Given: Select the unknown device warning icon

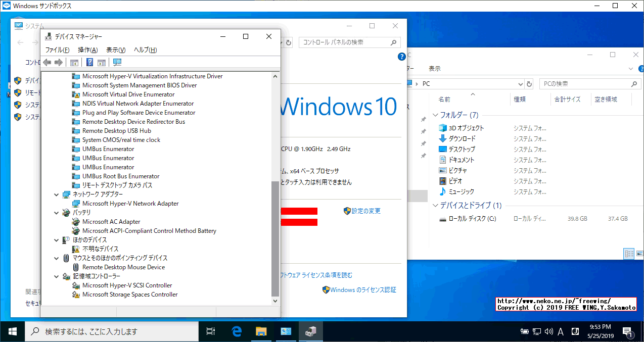Looking at the screenshot, I should coord(76,249).
